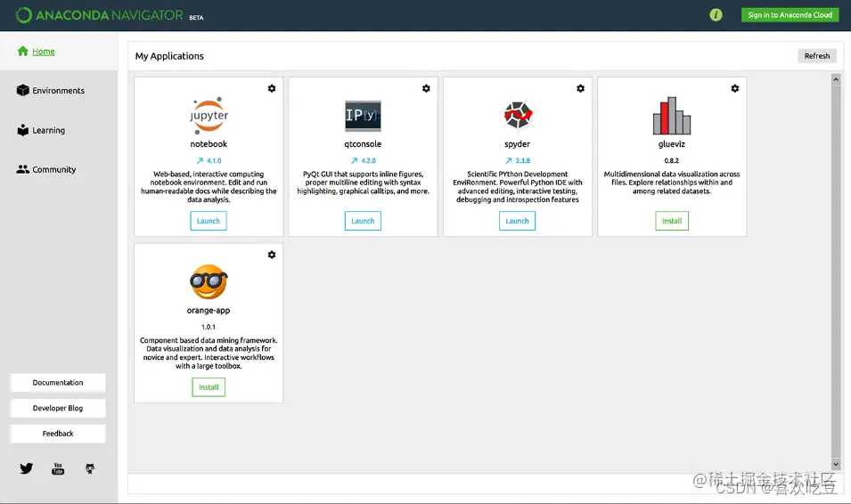Click the My Applications heading
The height and width of the screenshot is (504, 851).
(169, 56)
